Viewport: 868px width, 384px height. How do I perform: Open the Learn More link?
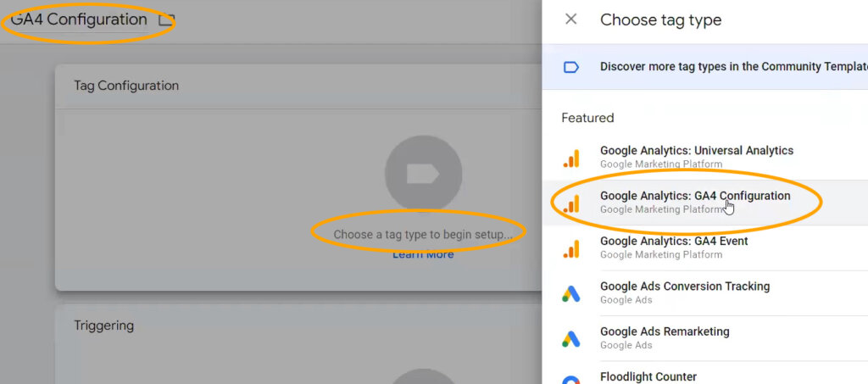click(x=423, y=254)
